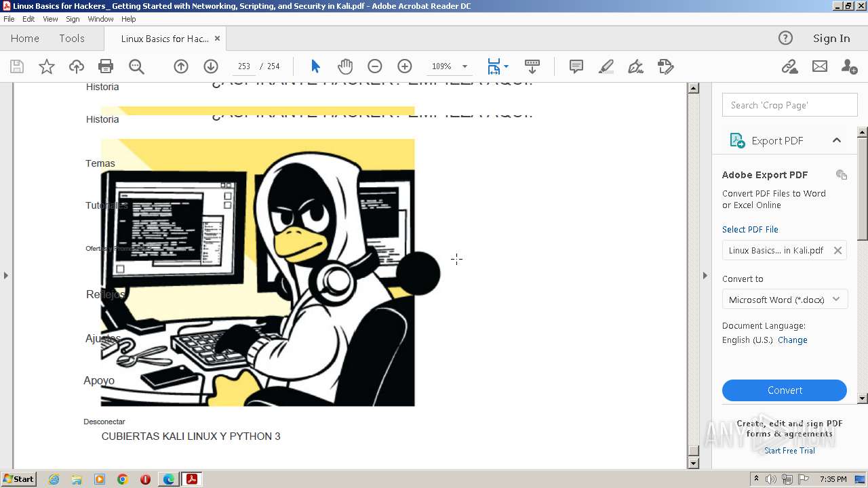Open the Help menu
Viewport: 868px width, 488px height.
(129, 19)
